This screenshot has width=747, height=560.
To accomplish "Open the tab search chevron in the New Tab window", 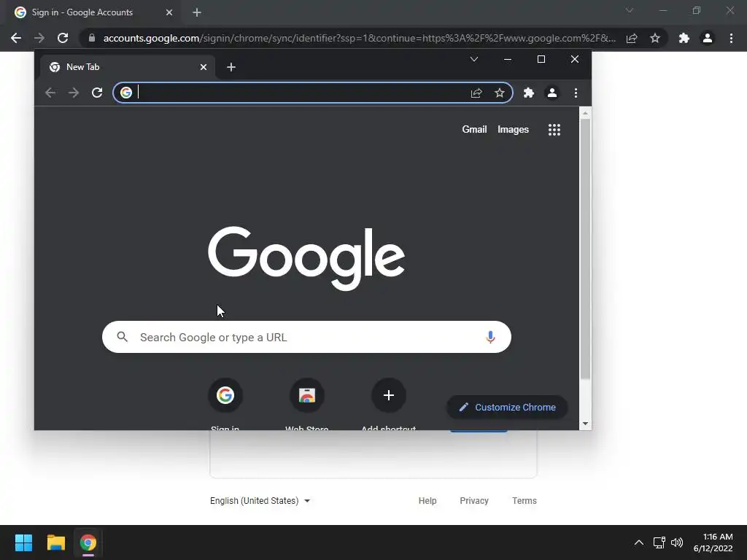I will point(474,59).
